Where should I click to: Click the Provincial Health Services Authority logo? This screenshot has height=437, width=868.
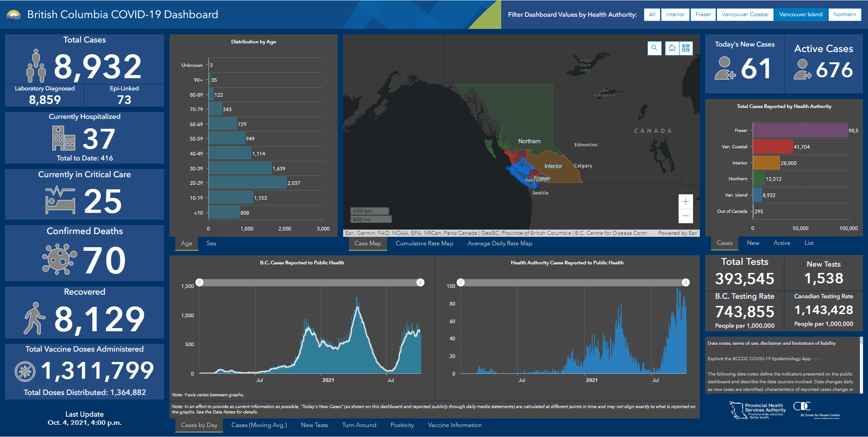pos(758,411)
